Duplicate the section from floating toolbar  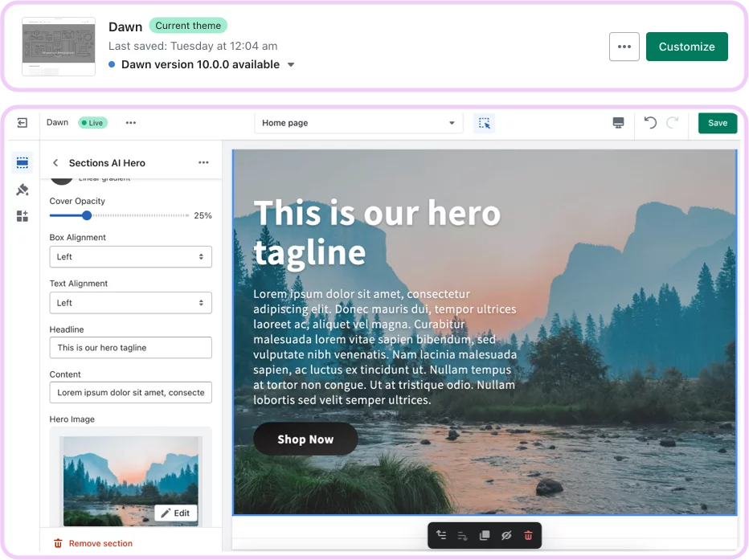coord(484,535)
